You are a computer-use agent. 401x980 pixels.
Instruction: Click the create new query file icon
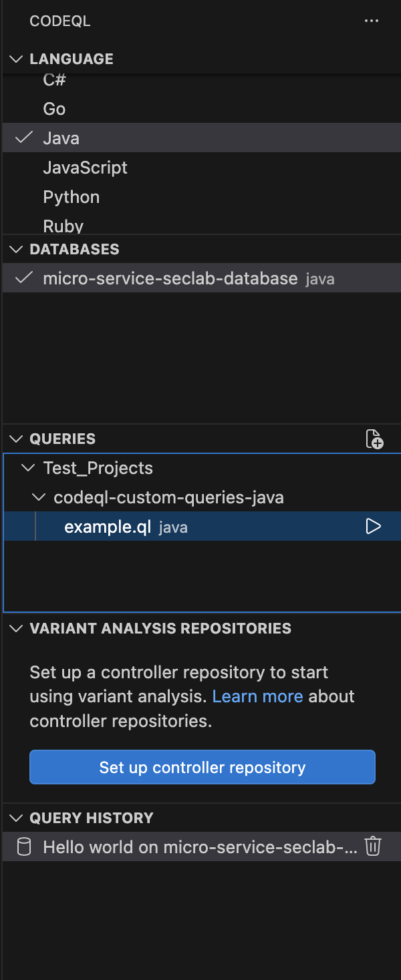[x=374, y=439]
